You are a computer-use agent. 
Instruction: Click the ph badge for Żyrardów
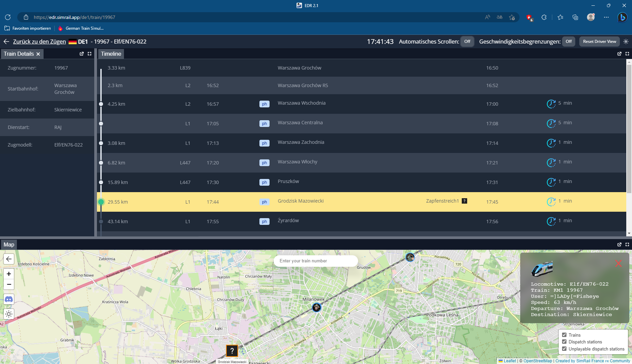pyautogui.click(x=264, y=222)
